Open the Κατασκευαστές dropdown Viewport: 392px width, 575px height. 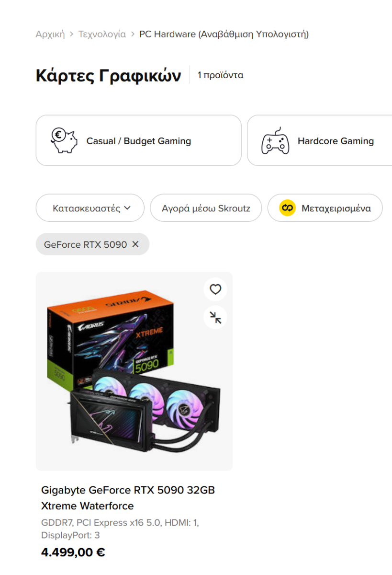click(90, 208)
